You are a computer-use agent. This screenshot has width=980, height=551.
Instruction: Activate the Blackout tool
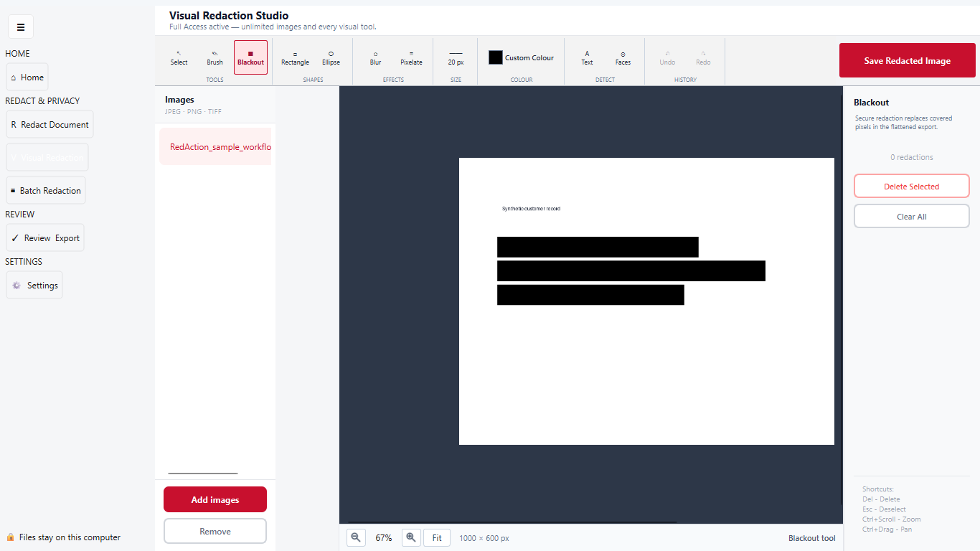pos(251,57)
